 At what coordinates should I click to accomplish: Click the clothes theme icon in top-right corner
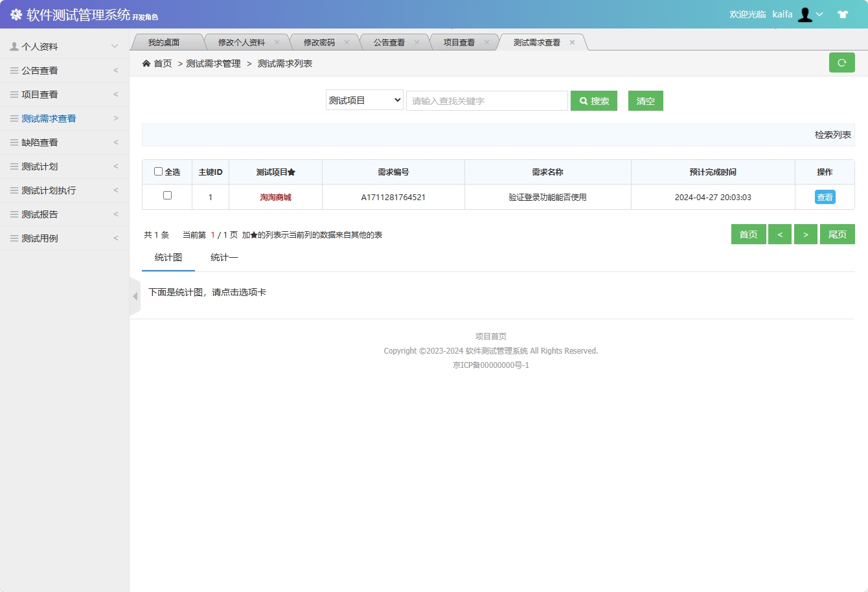point(843,14)
